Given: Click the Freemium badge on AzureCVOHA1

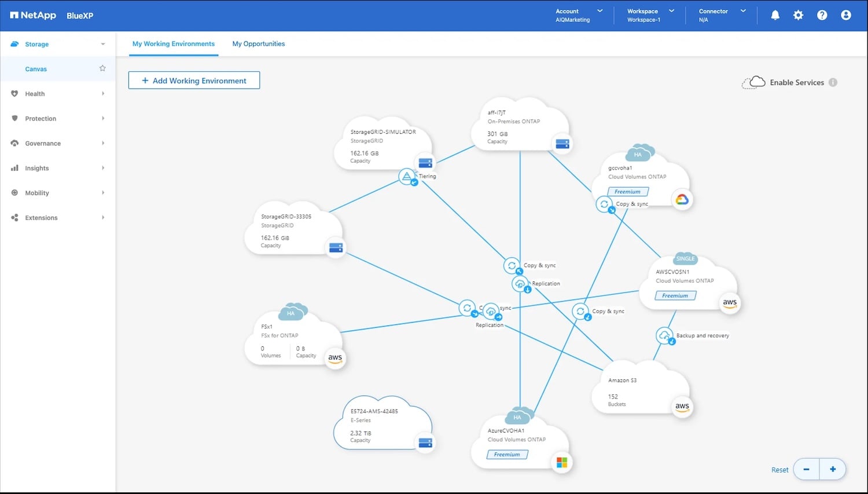Looking at the screenshot, I should (x=507, y=455).
